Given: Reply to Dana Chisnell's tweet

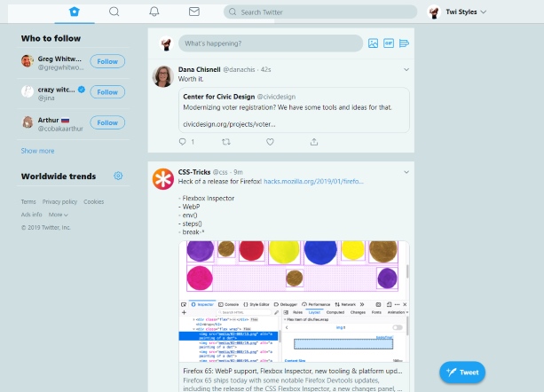Looking at the screenshot, I should (183, 142).
